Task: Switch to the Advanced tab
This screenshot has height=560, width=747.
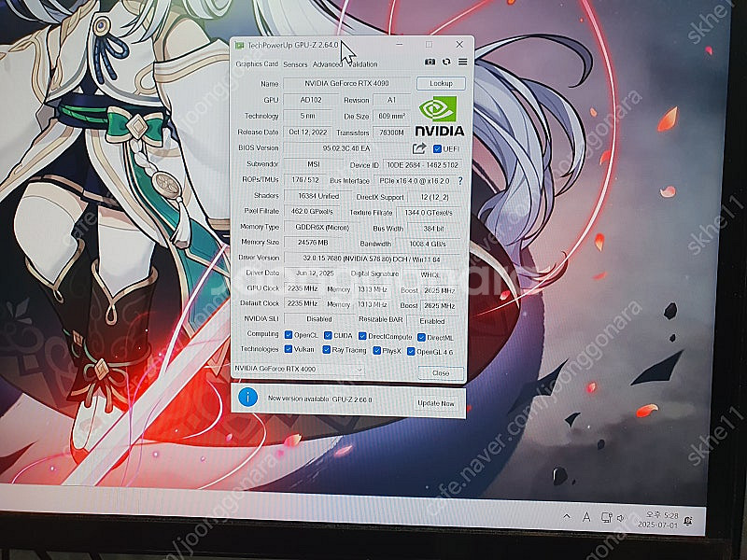Action: click(327, 64)
